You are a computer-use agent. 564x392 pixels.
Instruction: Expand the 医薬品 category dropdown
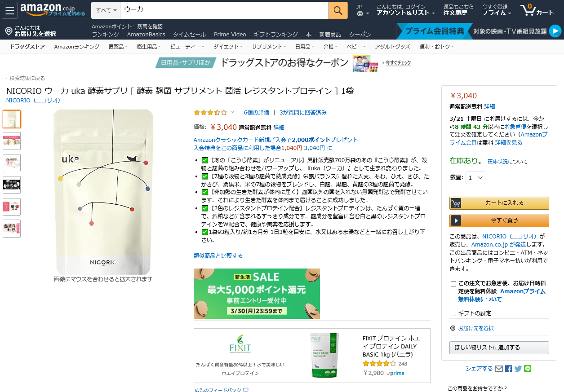tap(118, 47)
